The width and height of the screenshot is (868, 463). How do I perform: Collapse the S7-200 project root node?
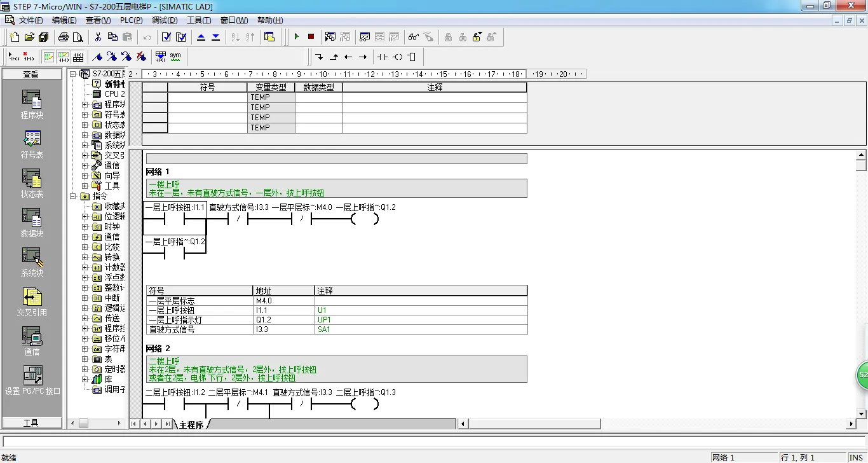coord(73,74)
